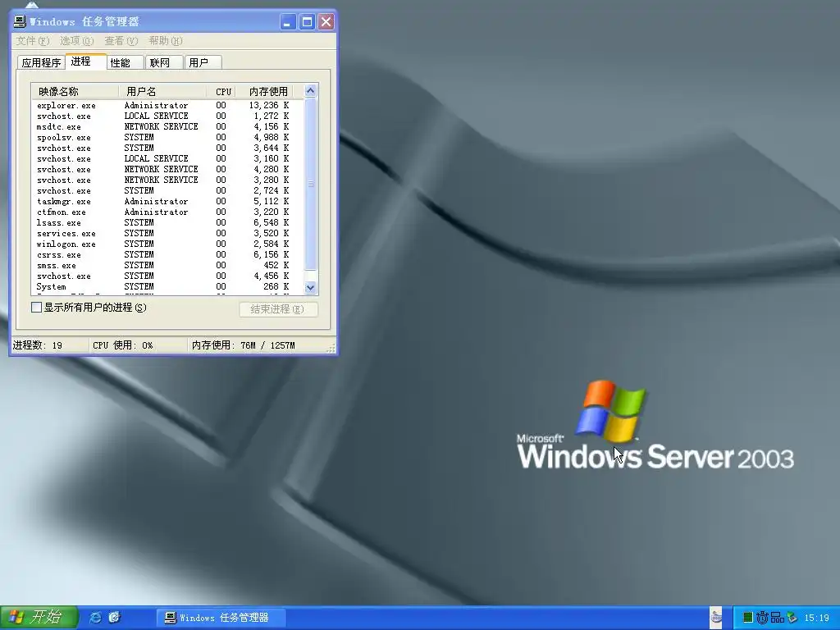This screenshot has height=630, width=840.
Task: Select svchost.exe row using 4,280 K
Action: click(x=167, y=169)
